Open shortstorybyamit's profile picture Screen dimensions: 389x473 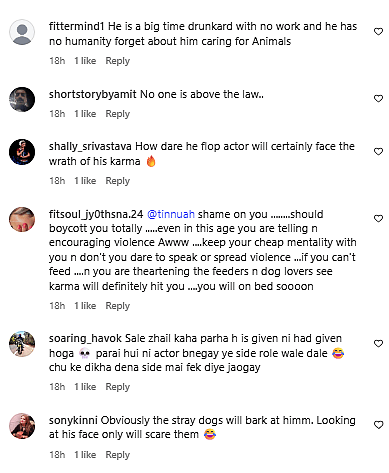[22, 99]
